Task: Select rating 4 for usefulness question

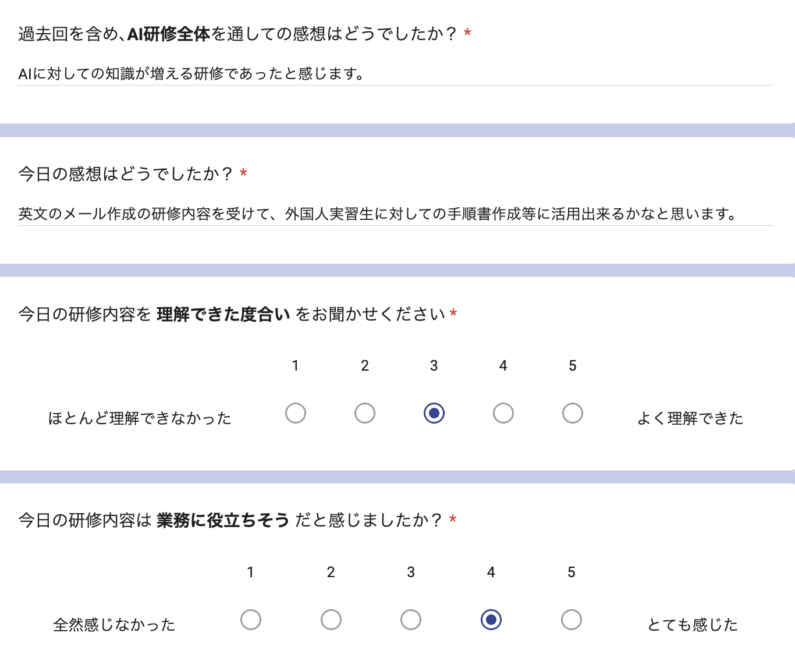Action: tap(491, 620)
